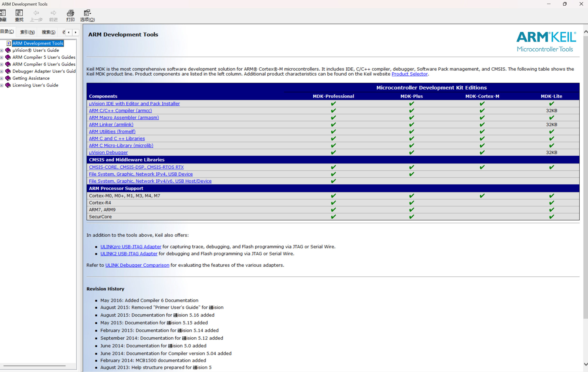The image size is (588, 372).
Task: Click the Getting Assistance book icon
Action: [x=8, y=78]
